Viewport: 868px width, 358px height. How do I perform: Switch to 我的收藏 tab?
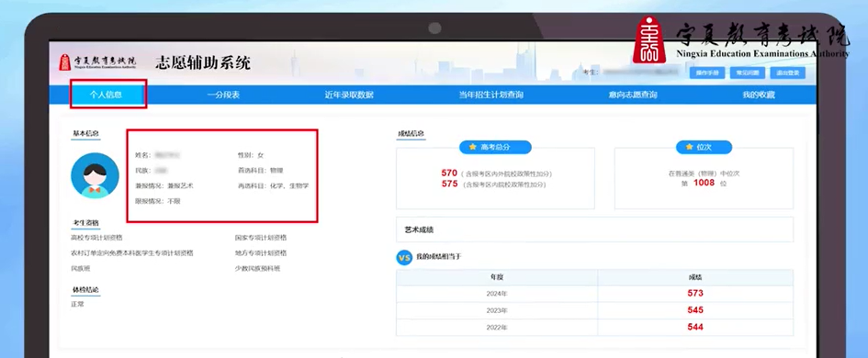pos(759,95)
